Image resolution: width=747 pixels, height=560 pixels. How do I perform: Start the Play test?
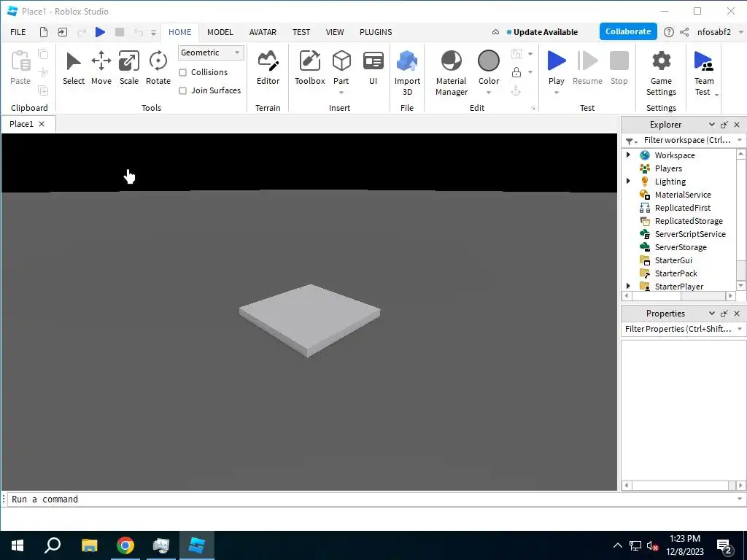[x=556, y=61]
